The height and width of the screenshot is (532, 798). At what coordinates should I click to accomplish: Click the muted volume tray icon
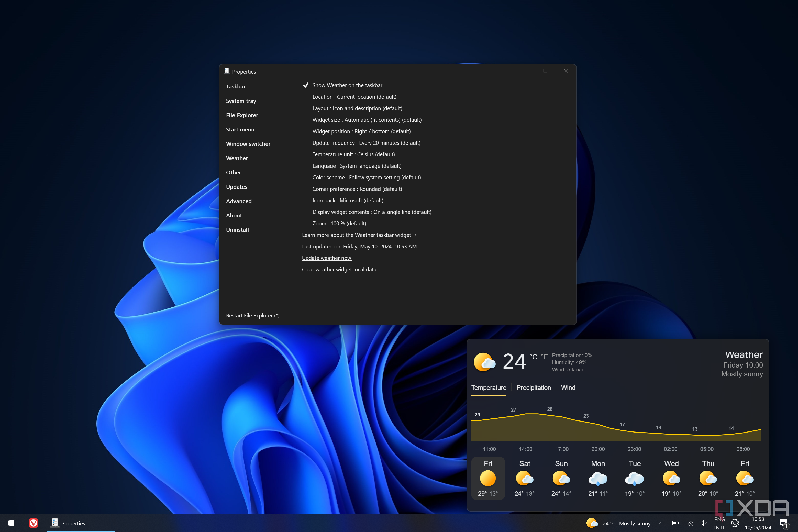coord(704,523)
